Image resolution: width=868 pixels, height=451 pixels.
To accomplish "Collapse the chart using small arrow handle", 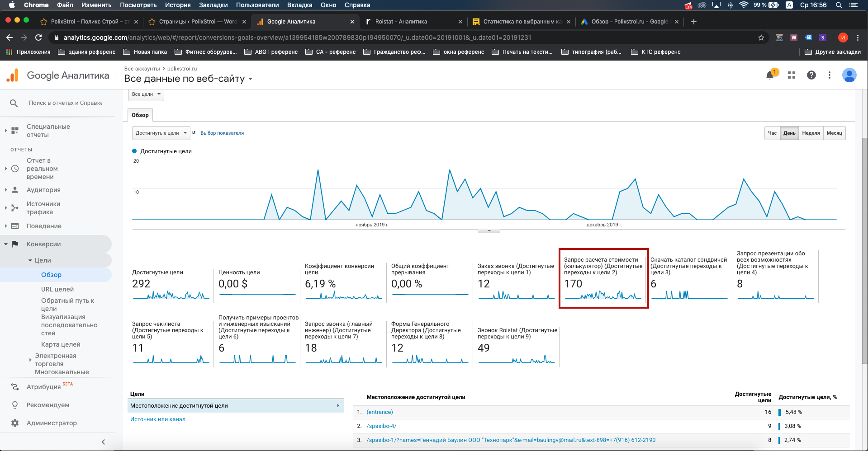I will [x=489, y=231].
